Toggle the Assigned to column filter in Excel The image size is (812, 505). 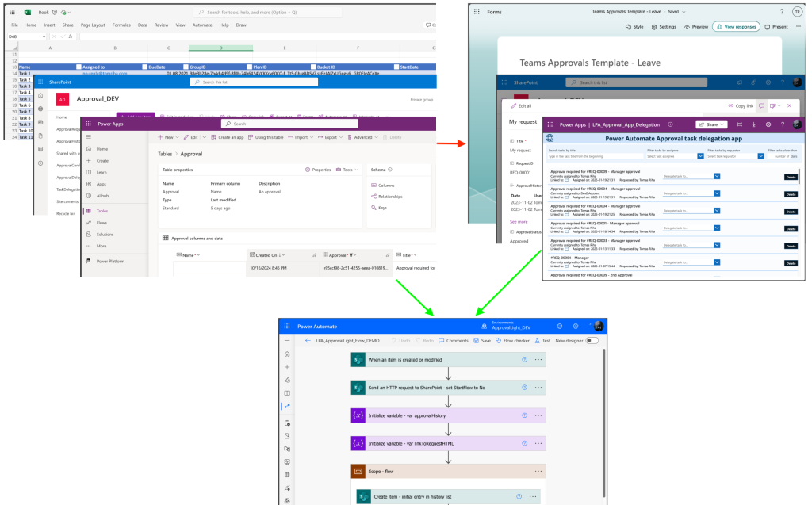[144, 67]
